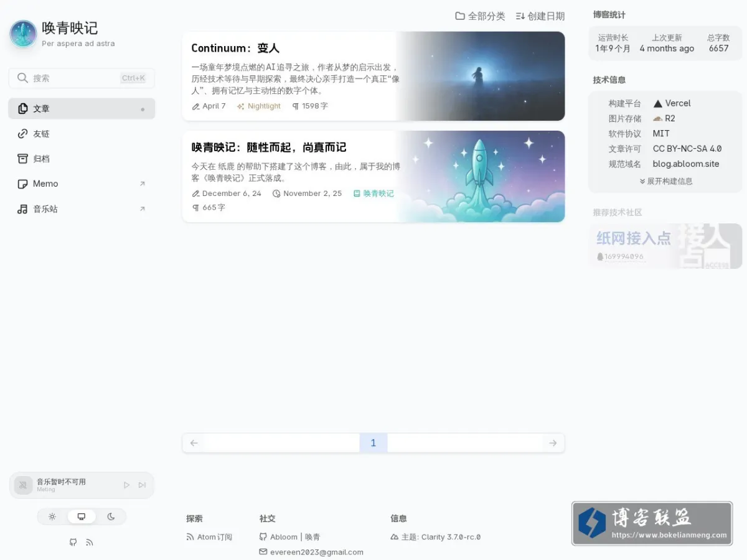Expand 展开构建信息 build info
The width and height of the screenshot is (747, 560).
click(x=665, y=181)
